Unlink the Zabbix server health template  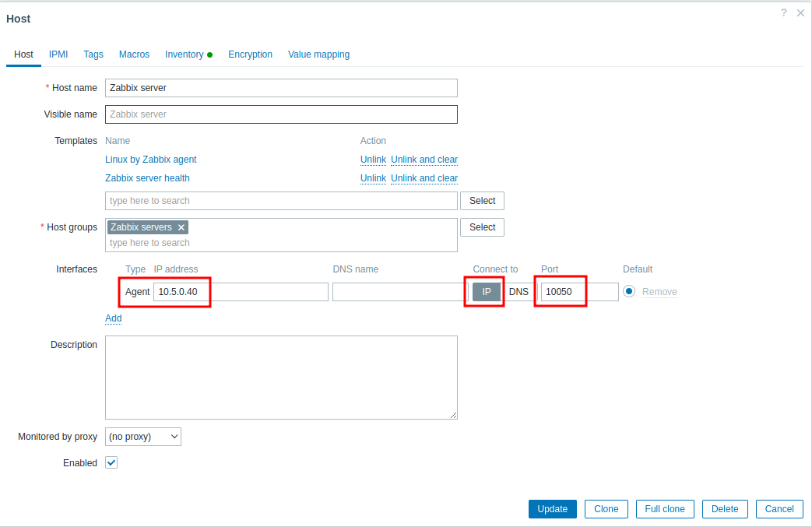(373, 178)
